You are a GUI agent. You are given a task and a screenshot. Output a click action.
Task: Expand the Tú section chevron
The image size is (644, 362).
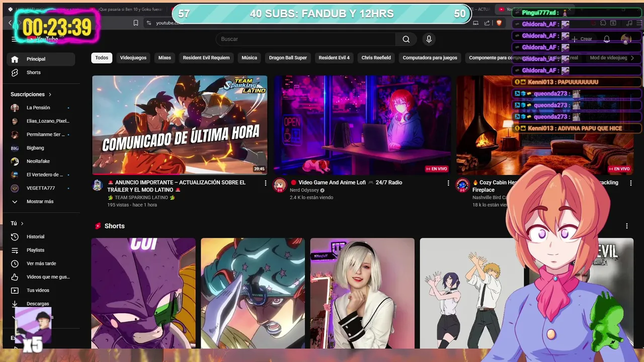point(22,223)
